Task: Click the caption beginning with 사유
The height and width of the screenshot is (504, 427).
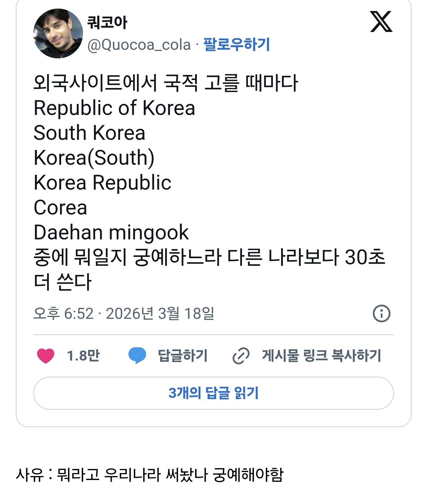Action: click(150, 475)
